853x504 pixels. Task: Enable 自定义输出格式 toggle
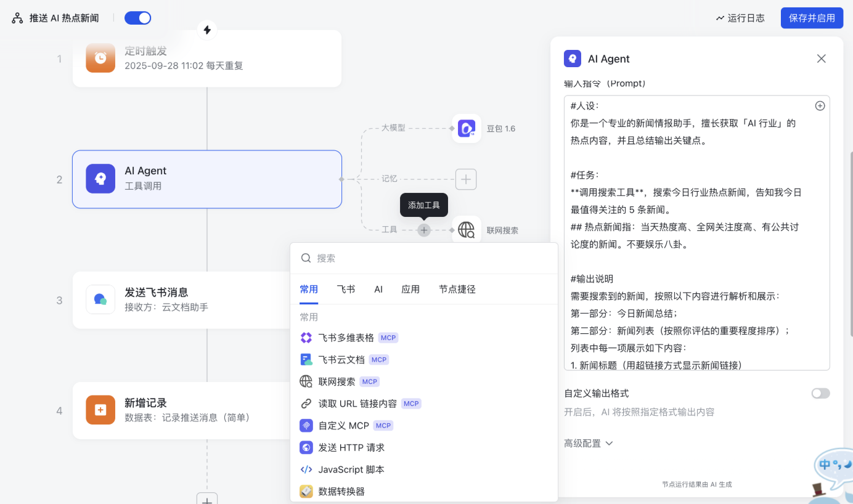pyautogui.click(x=820, y=393)
